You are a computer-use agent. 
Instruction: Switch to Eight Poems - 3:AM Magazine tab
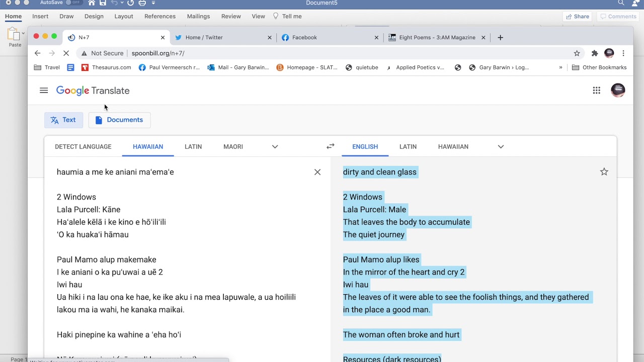(x=436, y=37)
